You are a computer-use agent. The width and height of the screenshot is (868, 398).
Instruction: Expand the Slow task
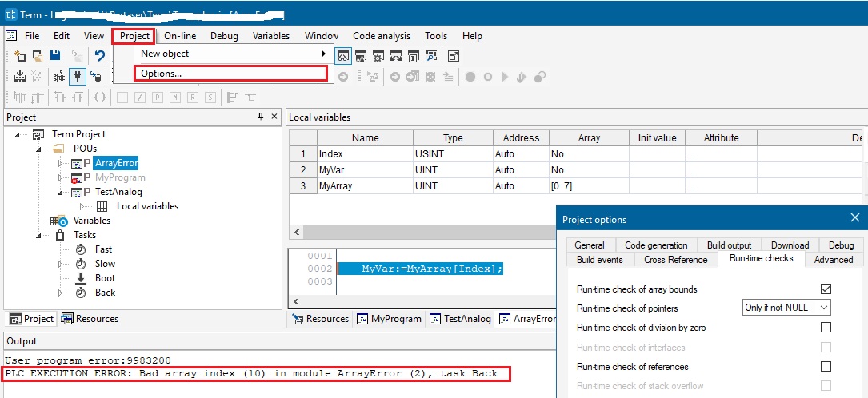tap(61, 264)
